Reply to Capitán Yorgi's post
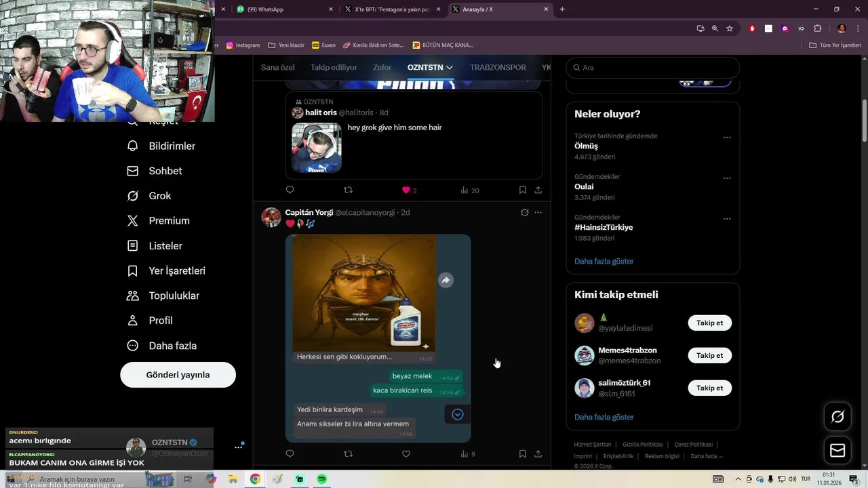The image size is (868, 488). click(x=290, y=454)
